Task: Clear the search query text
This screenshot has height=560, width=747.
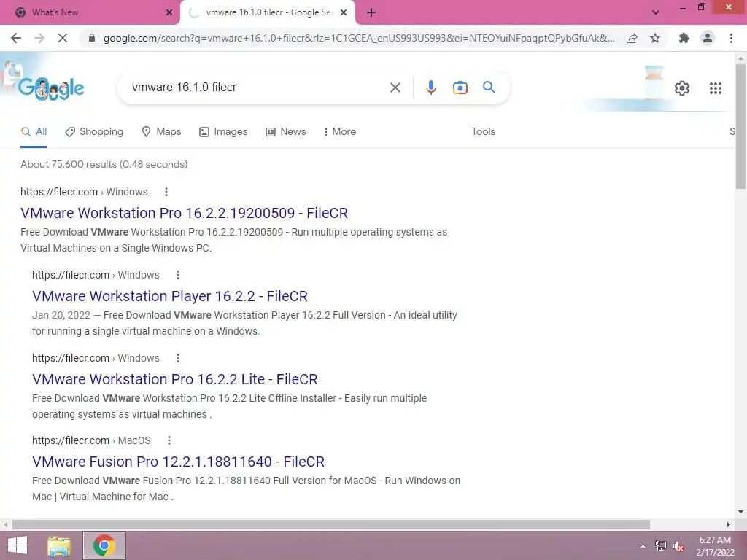Action: pos(395,87)
